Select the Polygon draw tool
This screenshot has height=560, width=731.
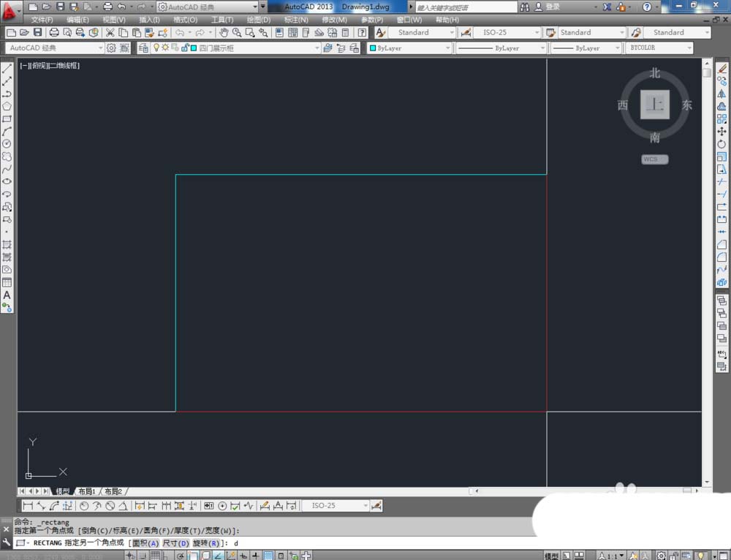click(x=7, y=106)
